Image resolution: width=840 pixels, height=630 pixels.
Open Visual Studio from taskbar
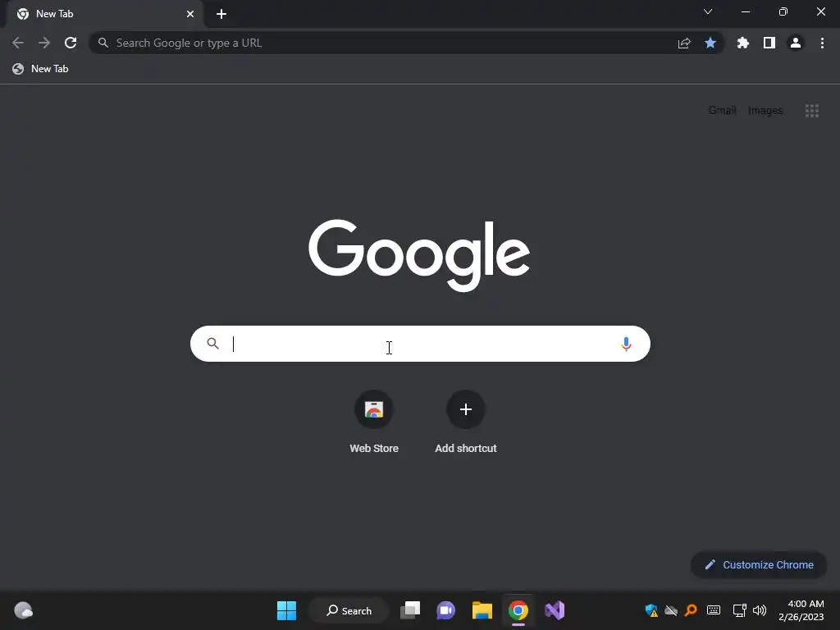tap(555, 610)
